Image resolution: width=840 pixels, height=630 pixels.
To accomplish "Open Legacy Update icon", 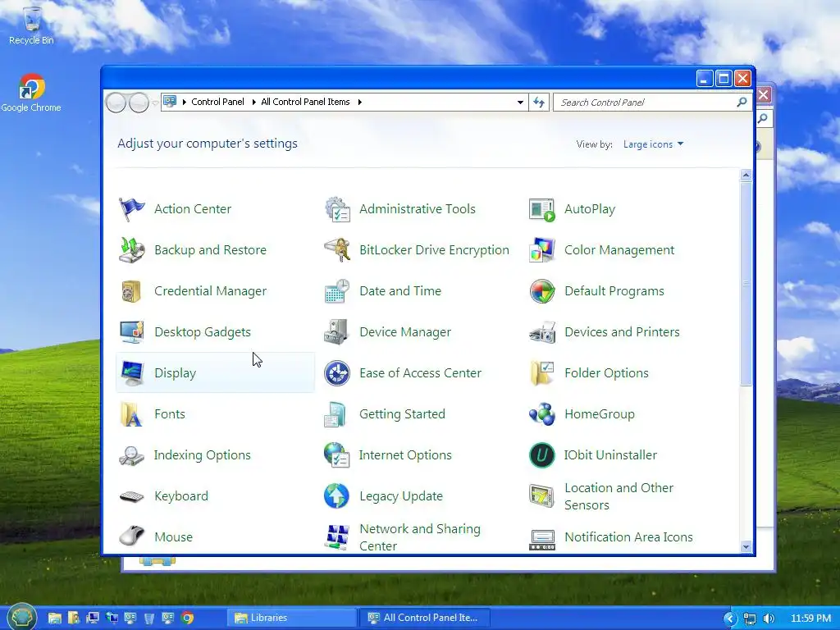I will point(337,496).
